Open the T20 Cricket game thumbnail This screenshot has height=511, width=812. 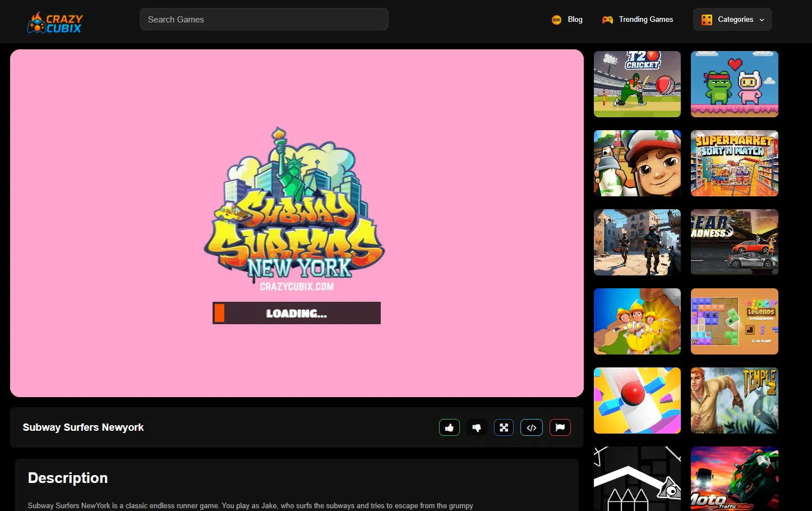click(x=637, y=84)
